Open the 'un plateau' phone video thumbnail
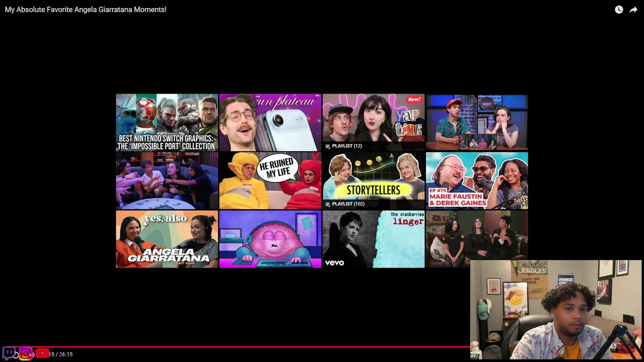This screenshot has height=362, width=644. pyautogui.click(x=270, y=122)
